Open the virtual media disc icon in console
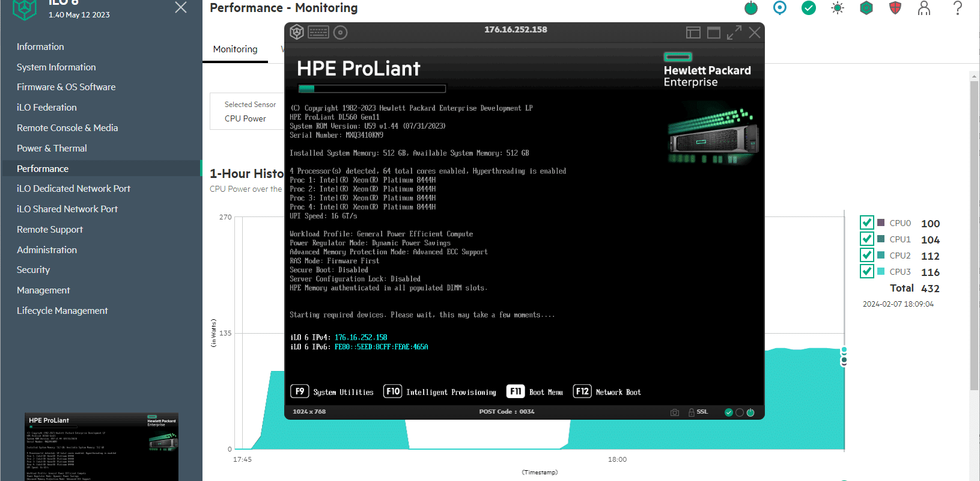This screenshot has height=481, width=980. pos(341,32)
